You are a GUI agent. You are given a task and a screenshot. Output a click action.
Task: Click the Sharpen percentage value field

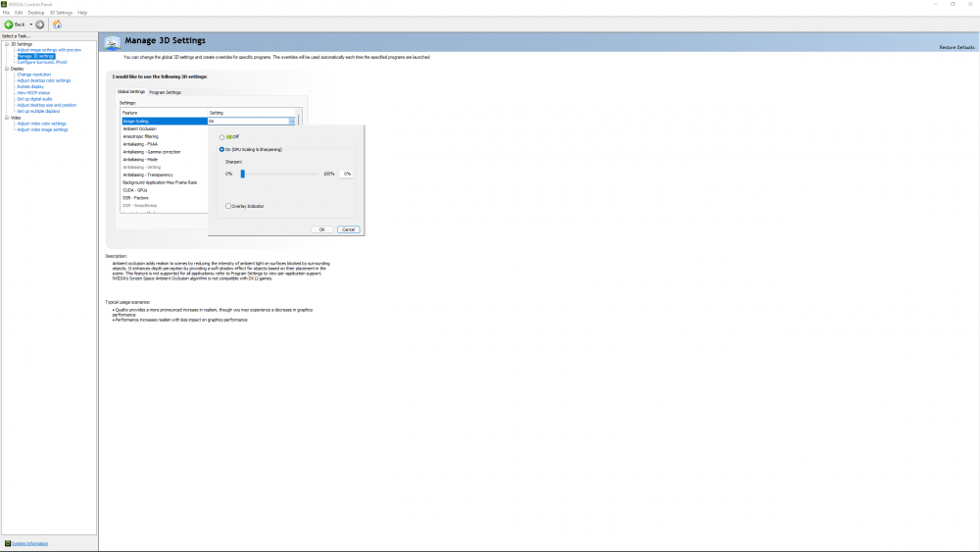click(346, 174)
